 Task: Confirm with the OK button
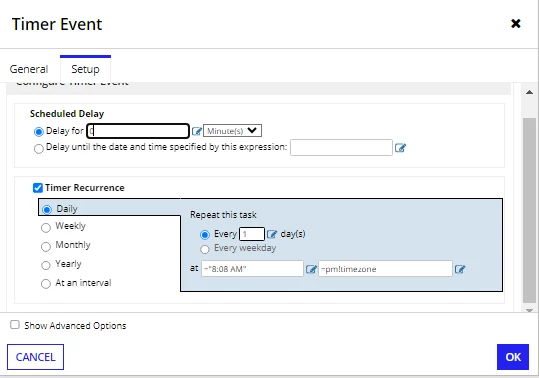(513, 357)
